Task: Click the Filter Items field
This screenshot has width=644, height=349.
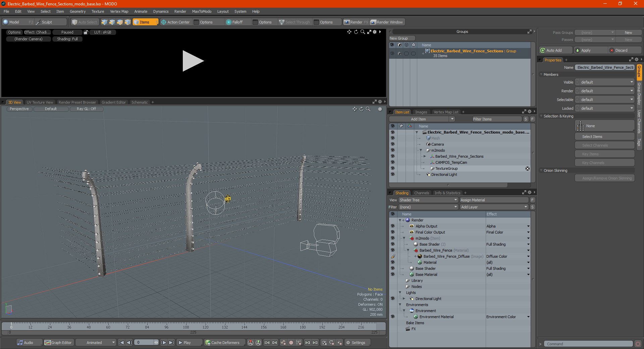Action: pos(497,119)
